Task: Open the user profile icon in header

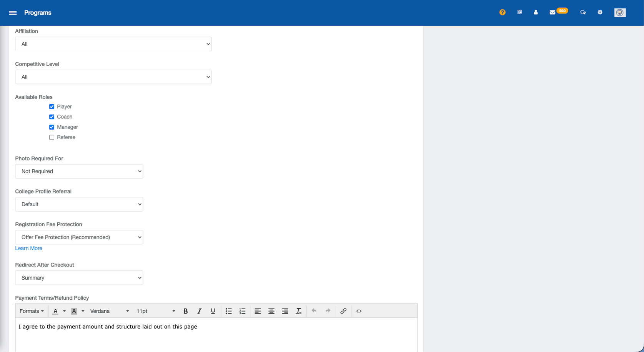Action: tap(536, 12)
